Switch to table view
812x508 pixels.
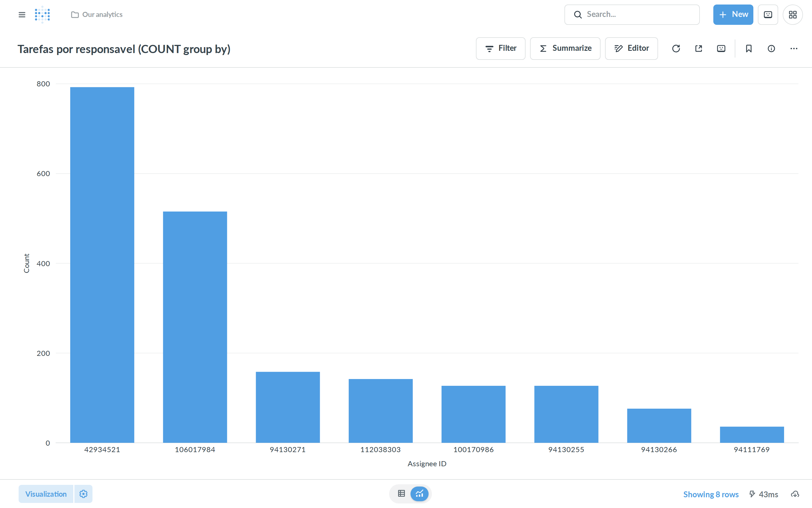click(401, 494)
